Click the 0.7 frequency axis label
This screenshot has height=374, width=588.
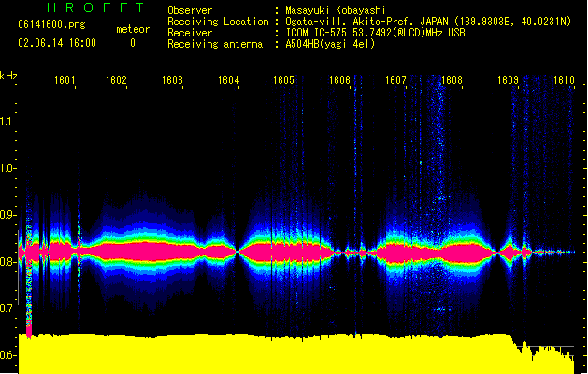(7, 309)
